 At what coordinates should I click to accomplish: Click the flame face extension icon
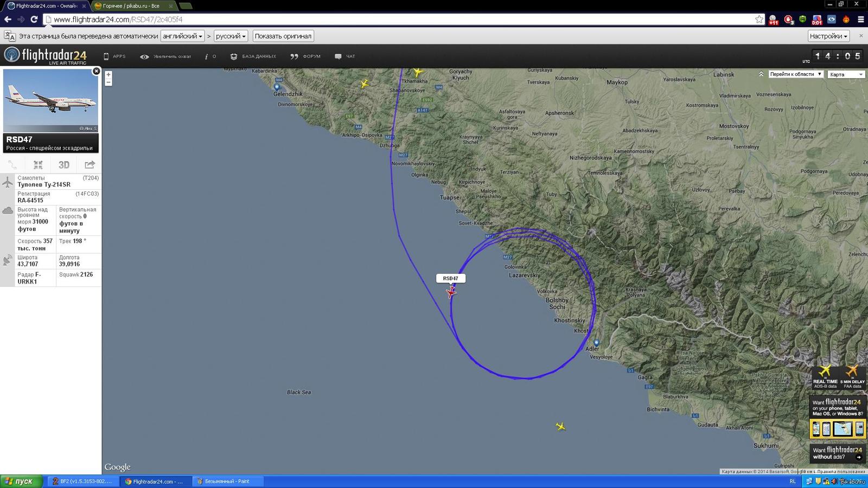pos(846,20)
